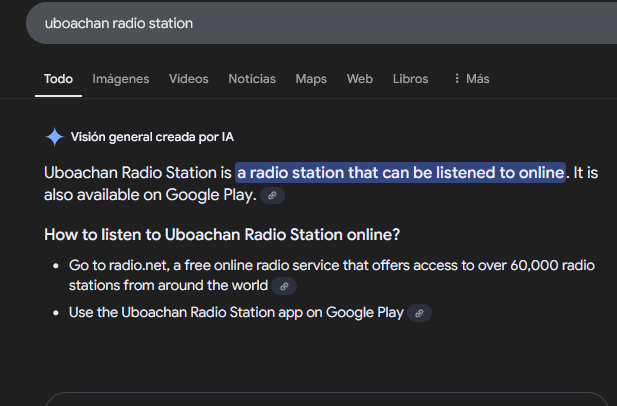Image resolution: width=617 pixels, height=406 pixels.
Task: Open source link icon after 'app on Google Play'
Action: click(x=419, y=313)
